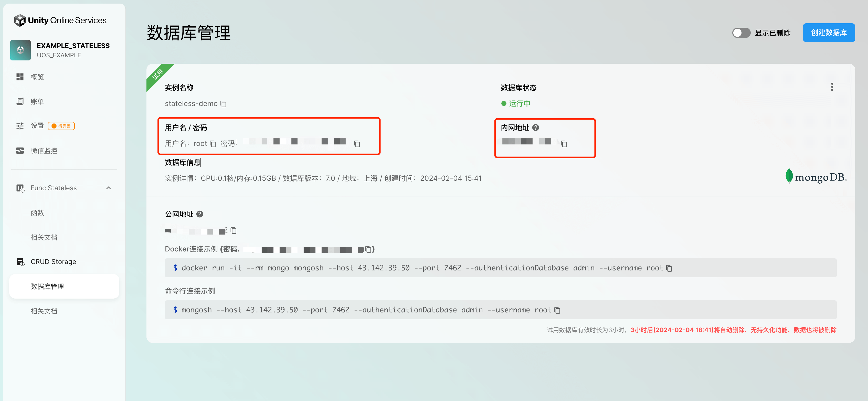Viewport: 868px width, 401px height.
Task: Open help for 公网地址
Action: [x=199, y=214]
